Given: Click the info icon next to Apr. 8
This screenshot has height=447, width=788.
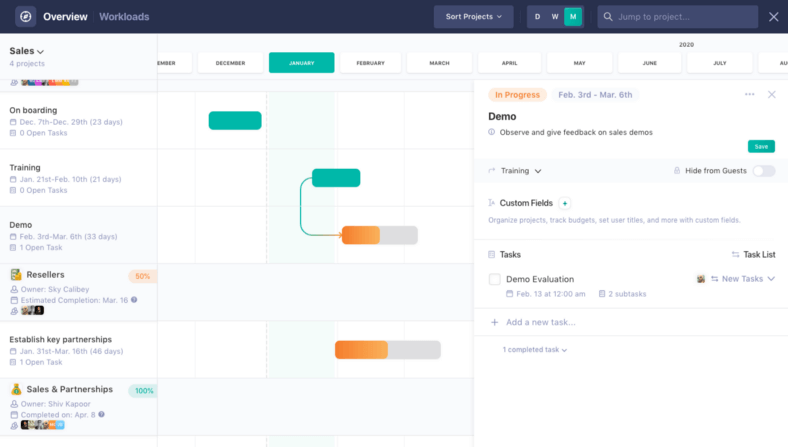Looking at the screenshot, I should pos(102,414).
